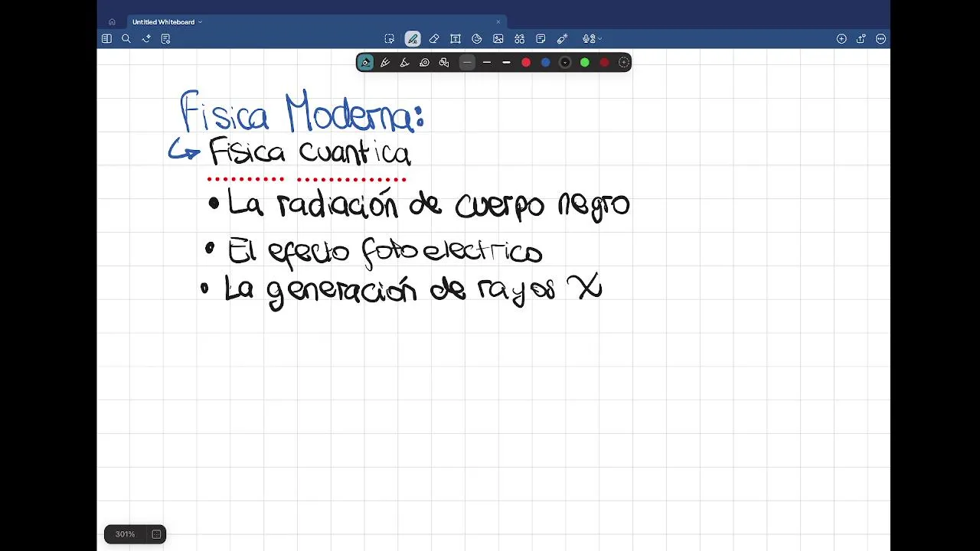The image size is (980, 551).
Task: Click the fit-to-screen icon beside 301%
Action: point(156,534)
